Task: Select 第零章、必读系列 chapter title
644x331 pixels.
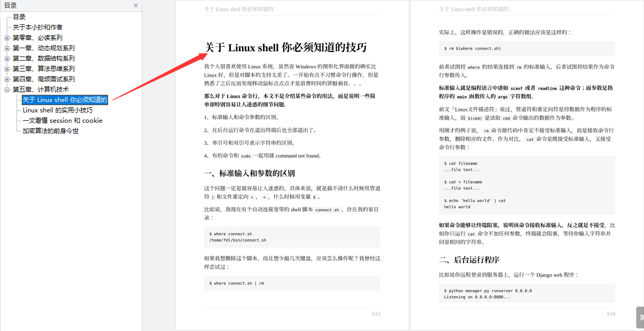Action: tap(37, 37)
